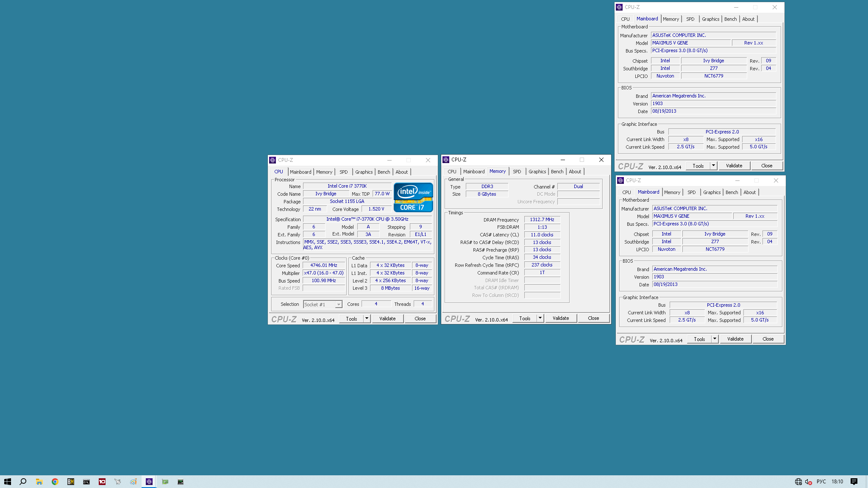Screen dimensions: 868x488
Task: Click the FSB:DRAM ratio value 1:13
Action: 542,227
